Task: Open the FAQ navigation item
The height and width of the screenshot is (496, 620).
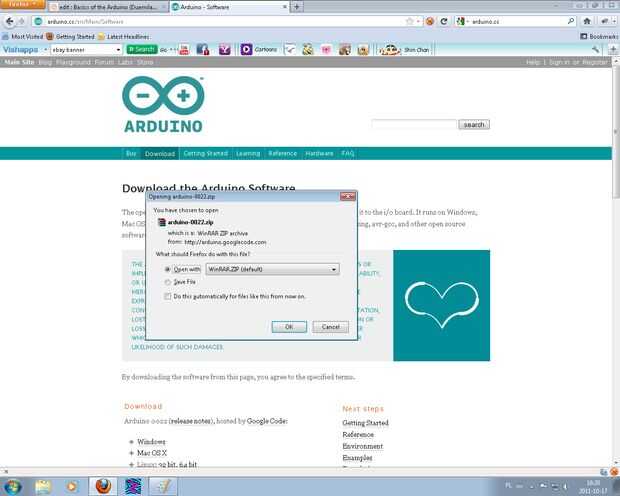Action: [348, 153]
